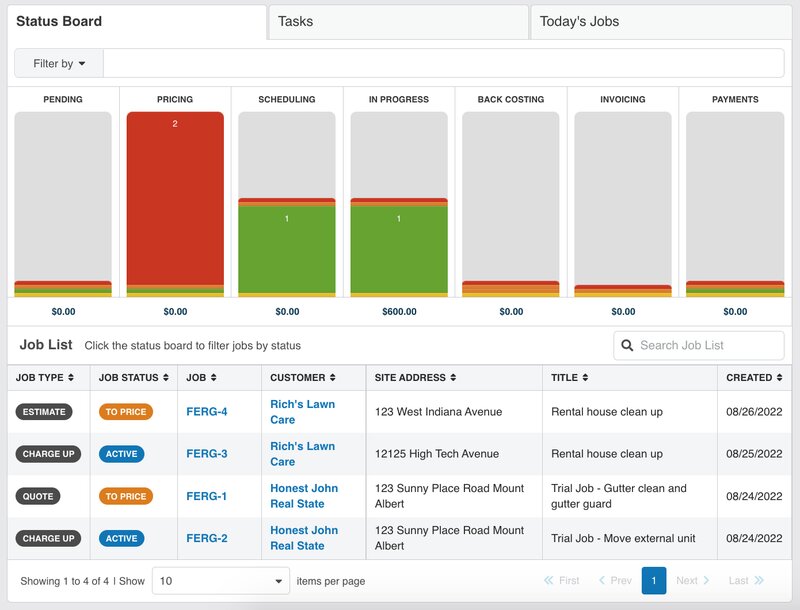Viewport: 800px width, 610px height.
Task: Go to Last page
Action: point(746,580)
